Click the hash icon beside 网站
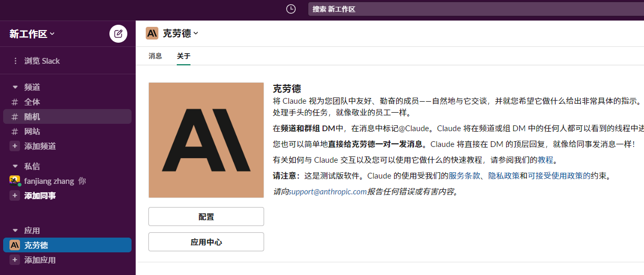The height and width of the screenshot is (275, 644). point(15,131)
